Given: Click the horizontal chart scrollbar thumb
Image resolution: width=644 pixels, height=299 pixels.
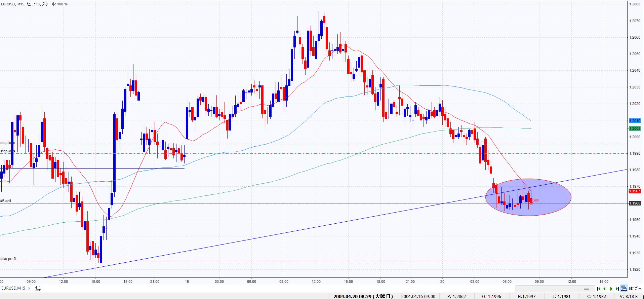Looking at the screenshot, I should 587,289.
